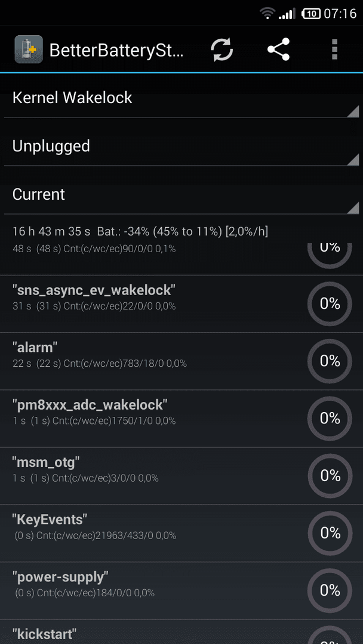Tap the Wi-Fi status icon
This screenshot has width=363, height=644.
click(267, 14)
